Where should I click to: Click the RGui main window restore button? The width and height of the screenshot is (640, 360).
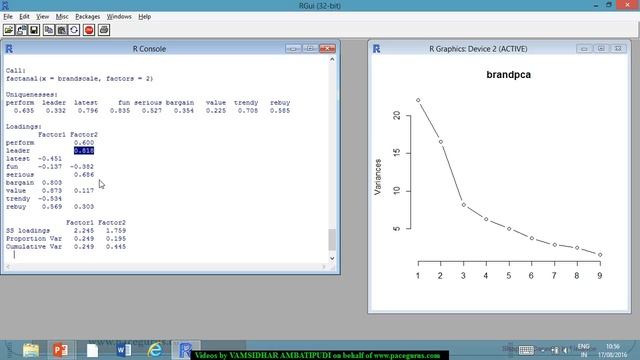point(609,5)
